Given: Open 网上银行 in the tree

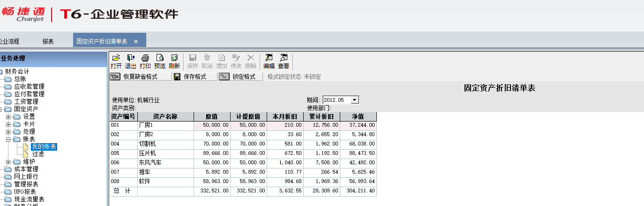Looking at the screenshot, I should (26, 176).
